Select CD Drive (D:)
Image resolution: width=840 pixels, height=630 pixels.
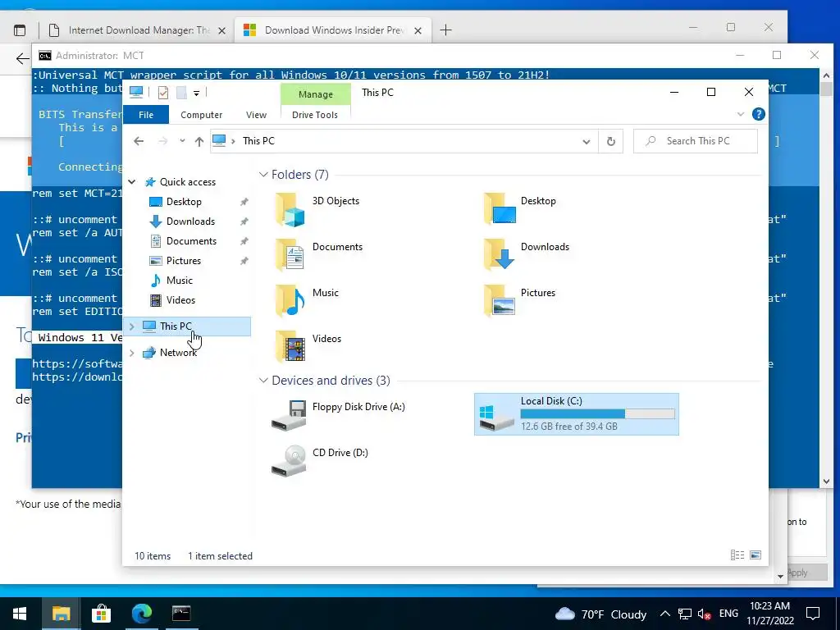[x=319, y=461]
